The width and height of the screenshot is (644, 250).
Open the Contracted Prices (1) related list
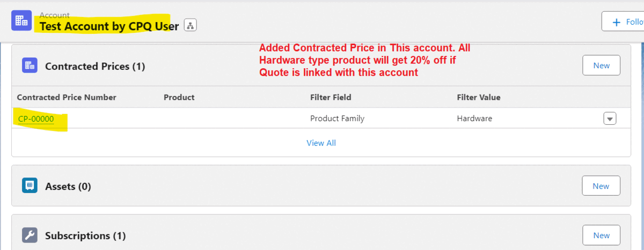coord(95,67)
